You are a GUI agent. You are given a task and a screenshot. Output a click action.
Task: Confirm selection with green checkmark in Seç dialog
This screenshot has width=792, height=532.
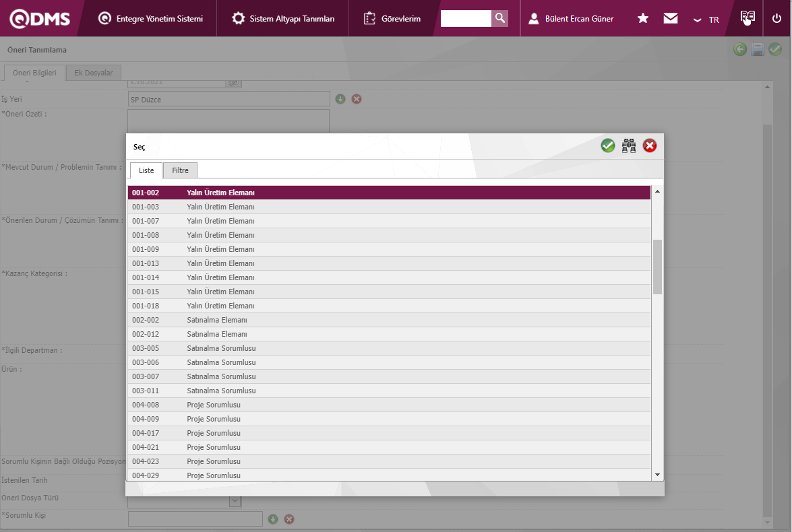[608, 145]
